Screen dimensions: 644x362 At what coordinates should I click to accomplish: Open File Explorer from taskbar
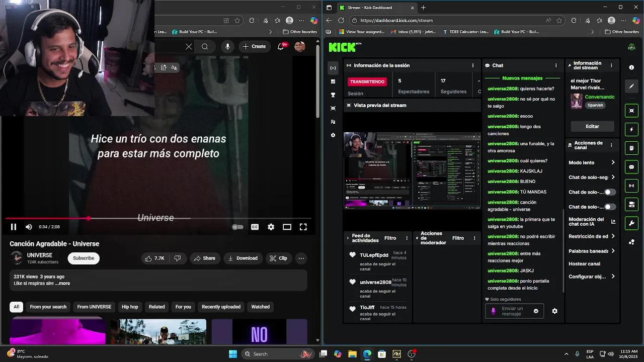pos(352,354)
